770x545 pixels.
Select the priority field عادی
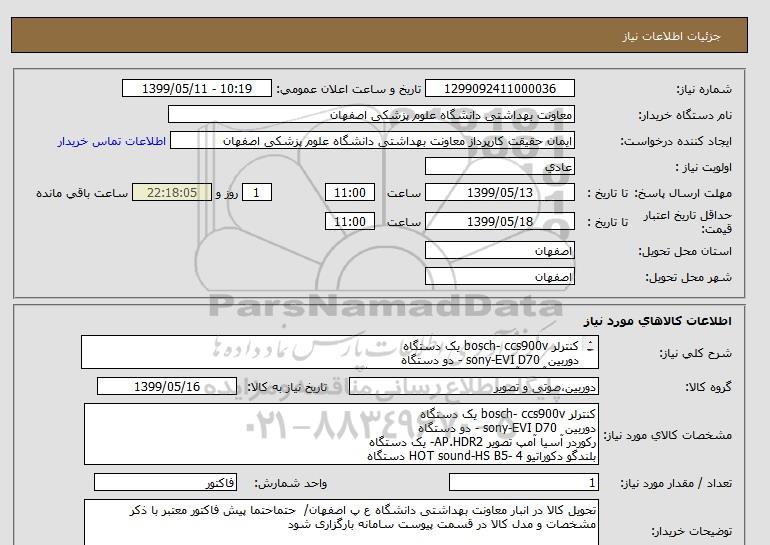tap(499, 167)
